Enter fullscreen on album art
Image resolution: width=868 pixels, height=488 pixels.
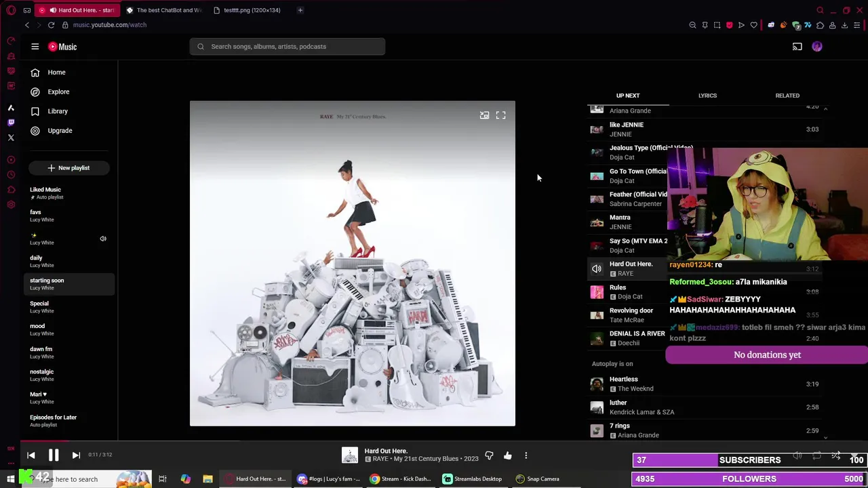point(500,115)
